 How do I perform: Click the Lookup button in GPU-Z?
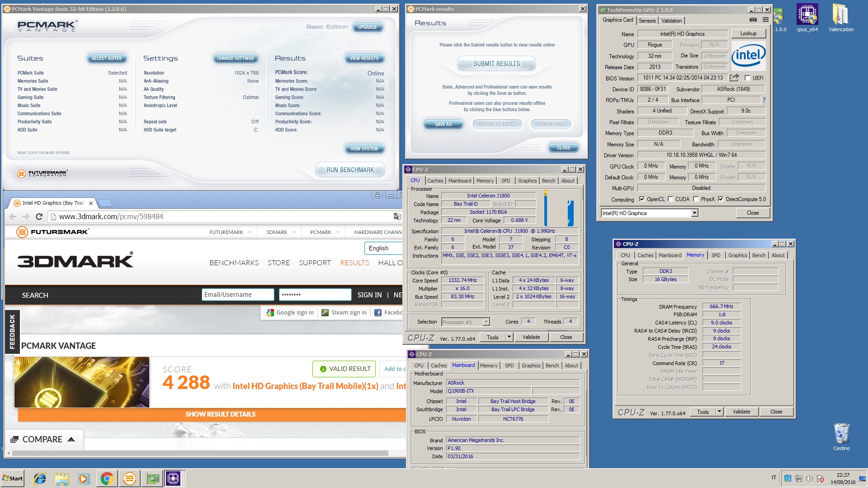click(x=748, y=33)
